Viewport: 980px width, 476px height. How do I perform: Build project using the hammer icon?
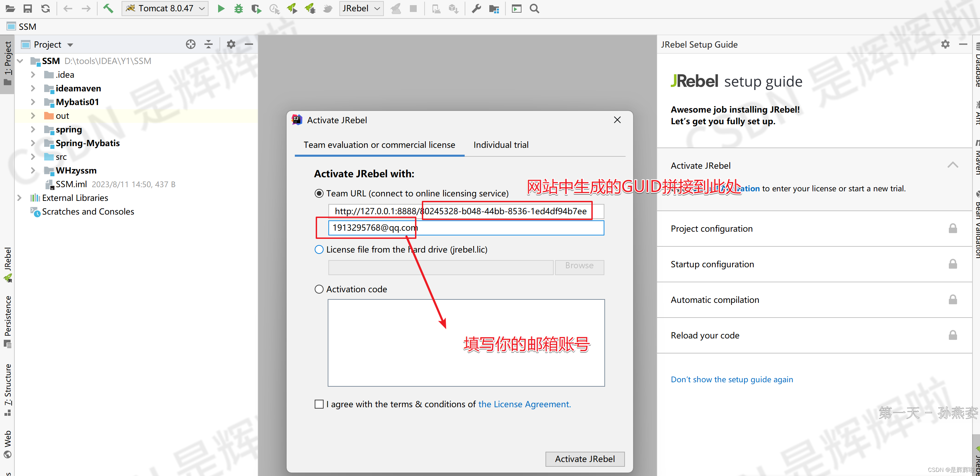pyautogui.click(x=108, y=8)
